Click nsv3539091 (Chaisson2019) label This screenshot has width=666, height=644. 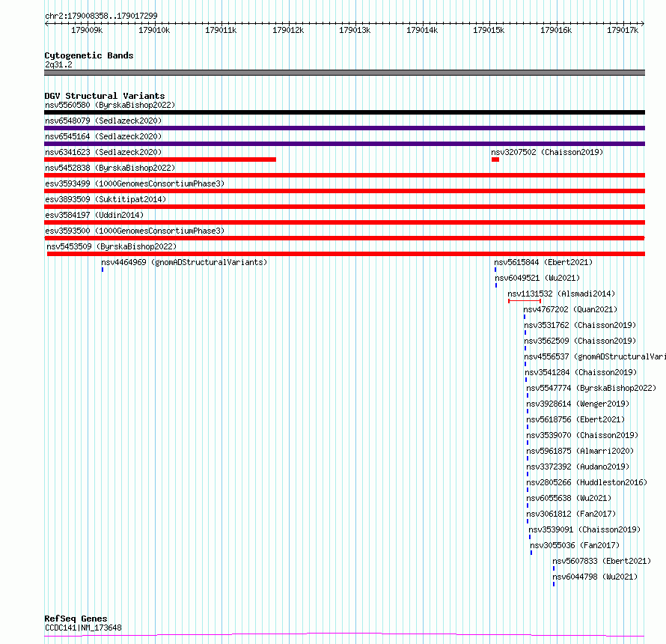pos(584,529)
